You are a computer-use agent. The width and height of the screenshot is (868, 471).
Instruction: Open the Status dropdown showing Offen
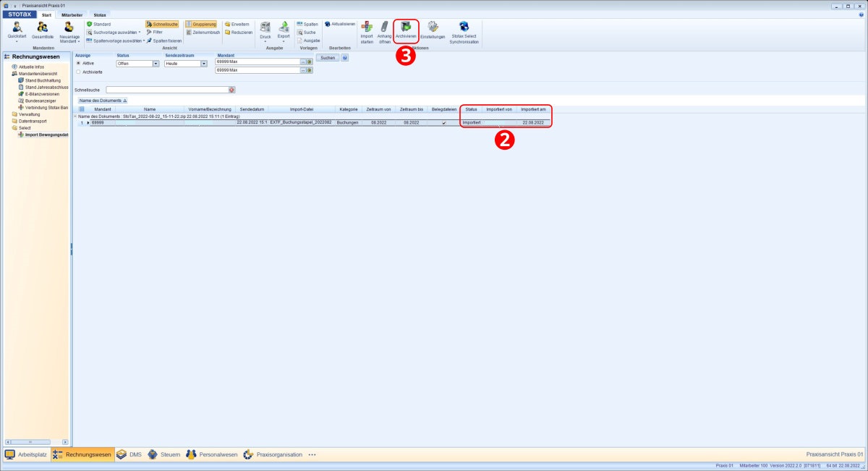pos(155,64)
